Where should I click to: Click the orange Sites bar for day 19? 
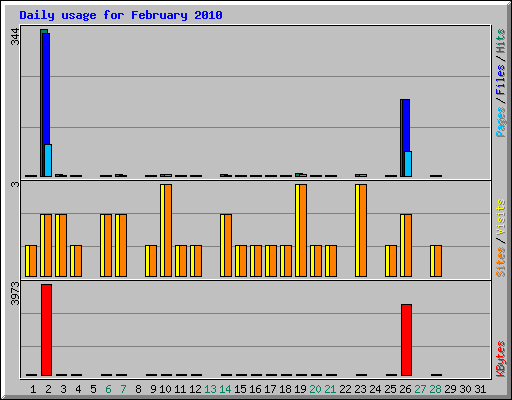coord(303,230)
